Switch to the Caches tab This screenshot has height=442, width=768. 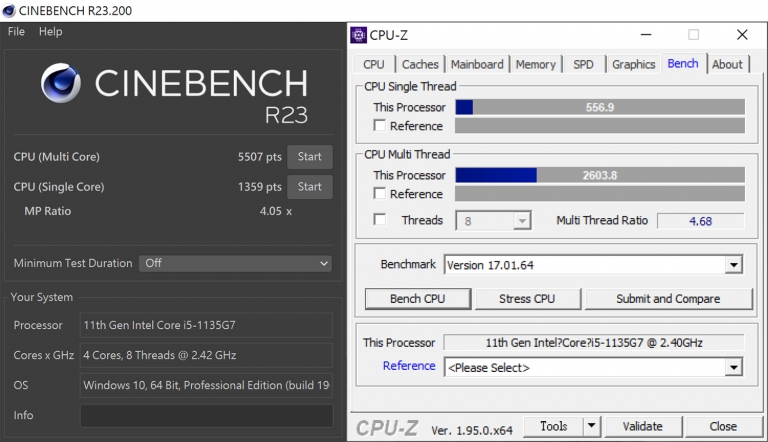point(420,65)
